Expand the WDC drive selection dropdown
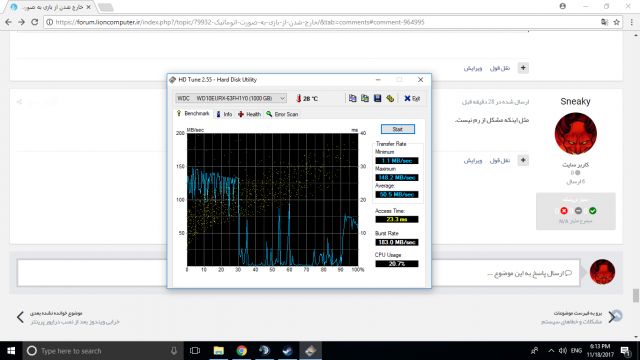640x360 pixels. pos(231,98)
